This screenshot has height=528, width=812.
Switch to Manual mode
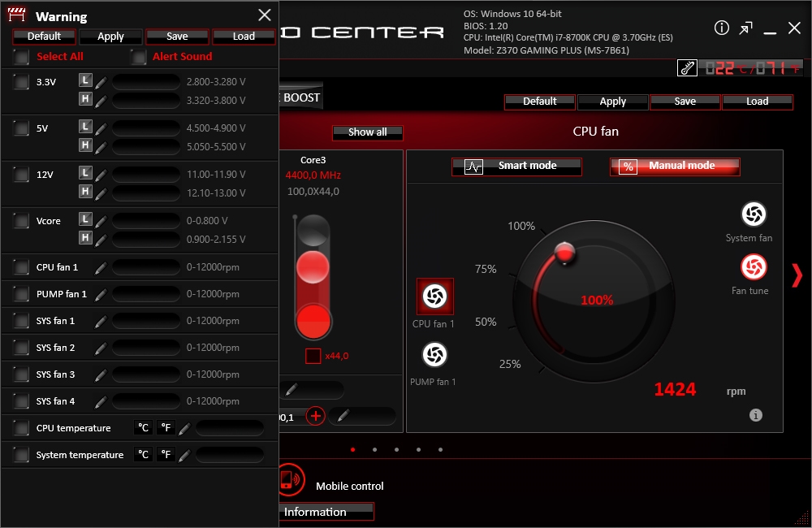(675, 167)
